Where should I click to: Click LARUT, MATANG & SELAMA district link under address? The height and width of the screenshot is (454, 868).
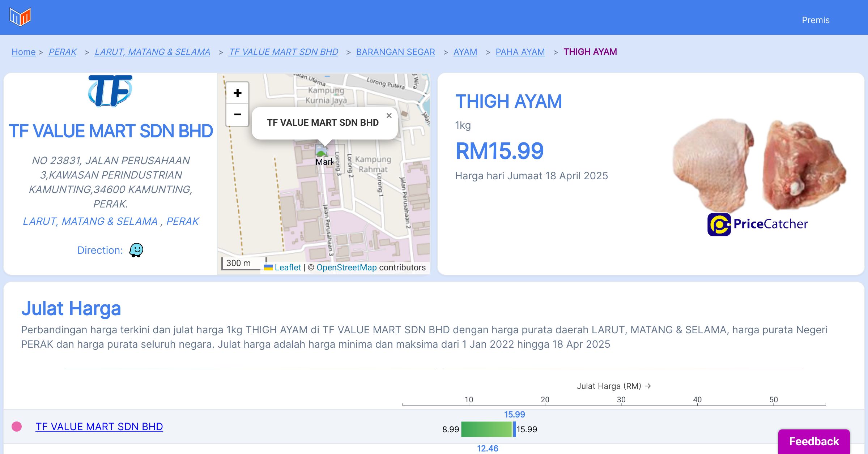point(90,221)
